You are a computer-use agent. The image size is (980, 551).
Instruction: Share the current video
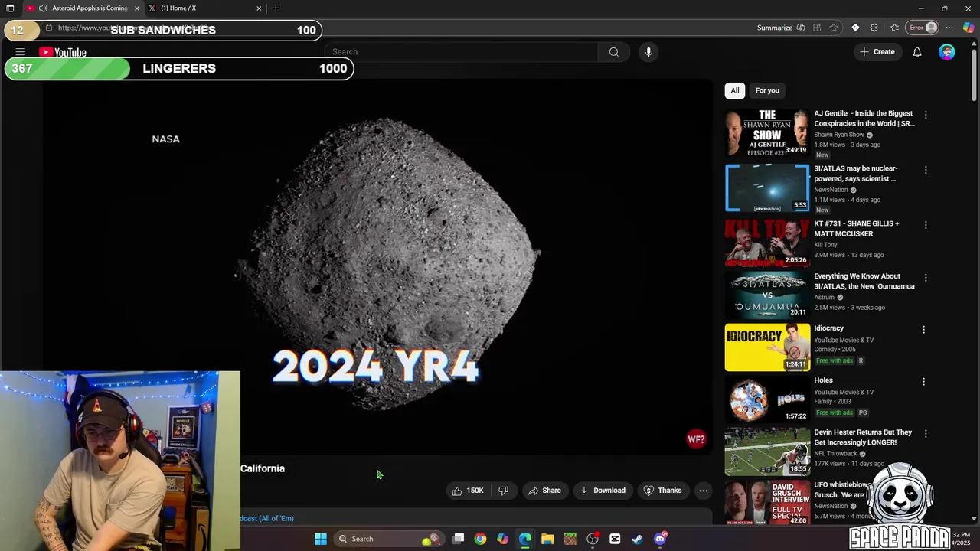544,491
